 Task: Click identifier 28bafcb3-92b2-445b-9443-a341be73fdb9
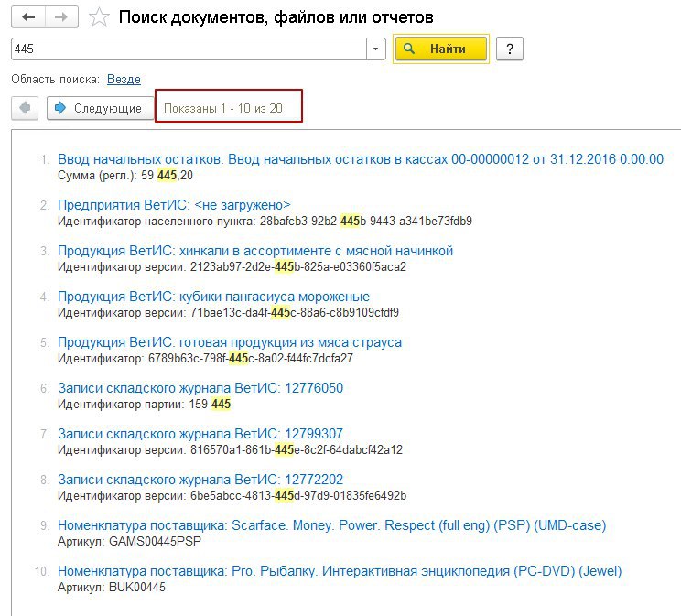(366, 222)
